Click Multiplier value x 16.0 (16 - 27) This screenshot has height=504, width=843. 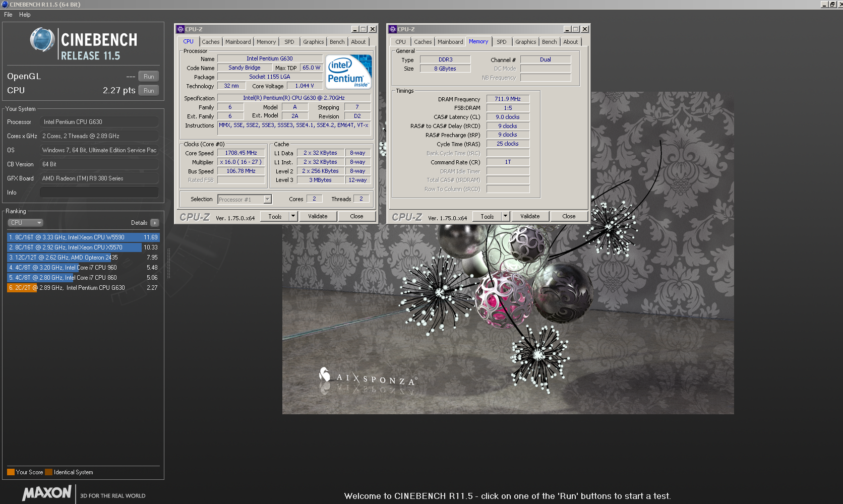coord(241,162)
